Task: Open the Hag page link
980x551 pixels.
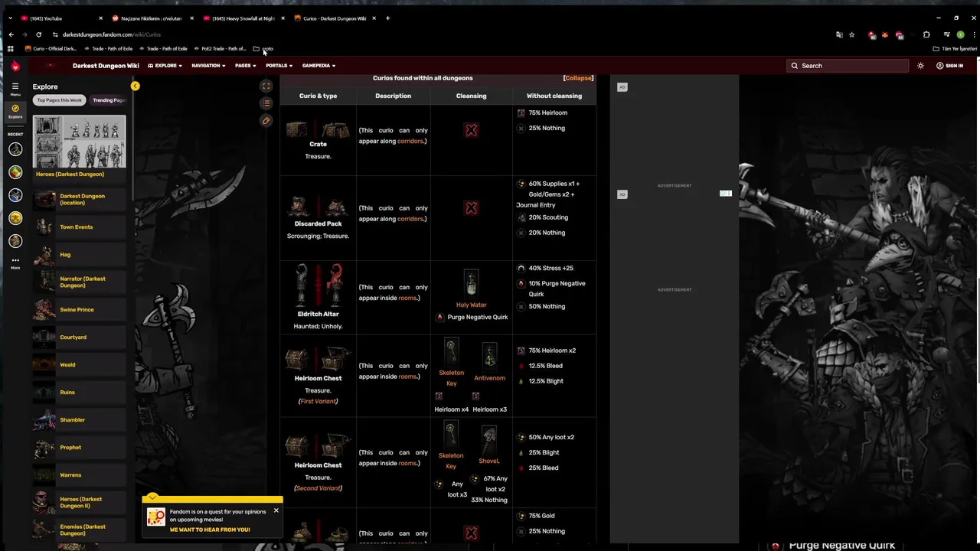Action: pyautogui.click(x=65, y=255)
